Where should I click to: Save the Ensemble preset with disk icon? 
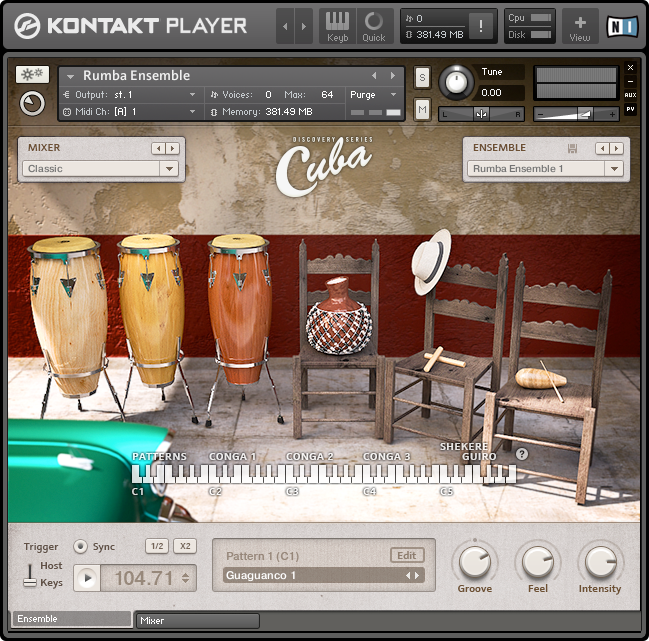click(x=572, y=148)
